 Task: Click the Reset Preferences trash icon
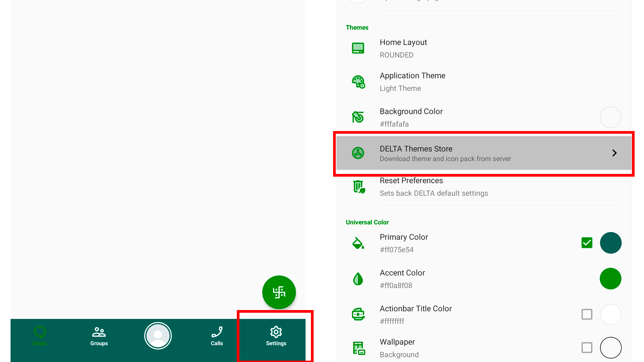[x=359, y=187]
